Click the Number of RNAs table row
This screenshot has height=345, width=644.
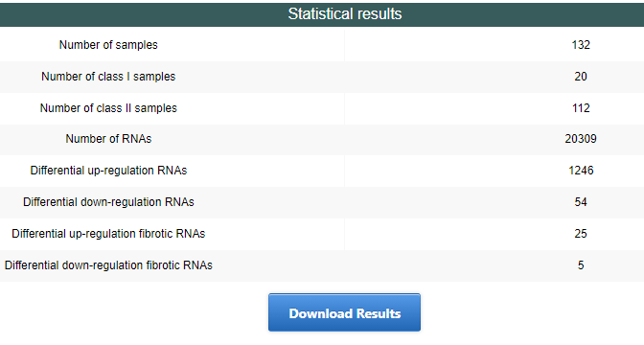point(322,139)
